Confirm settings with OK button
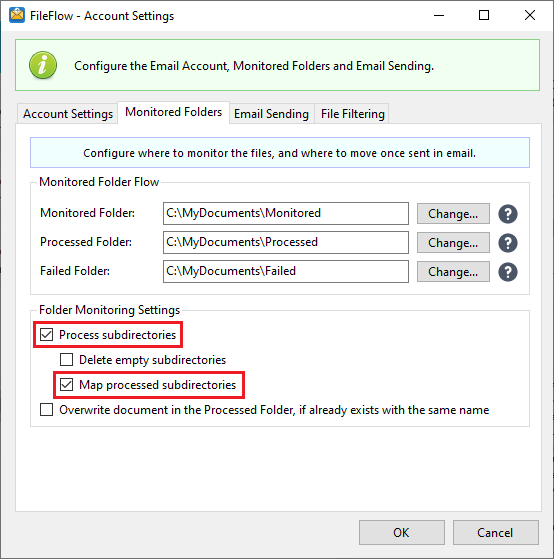This screenshot has height=559, width=554. point(402,532)
